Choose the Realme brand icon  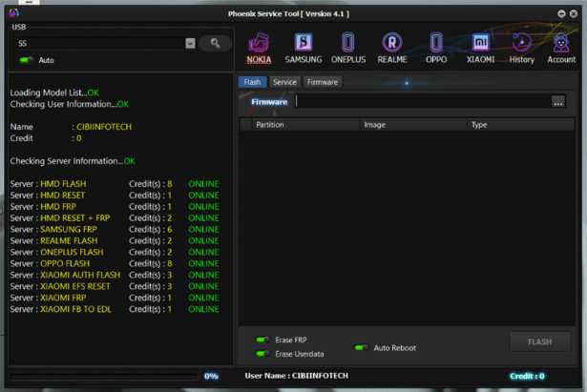tap(391, 47)
